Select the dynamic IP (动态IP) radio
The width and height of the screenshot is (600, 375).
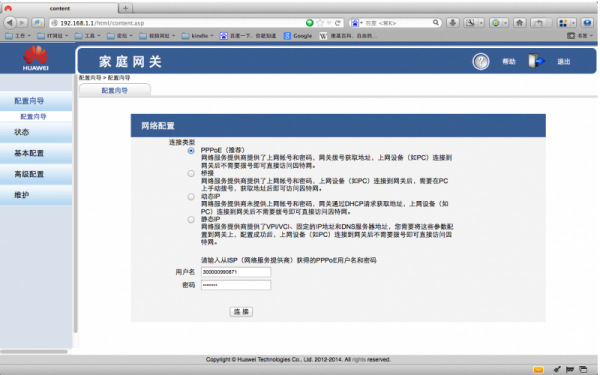(x=191, y=197)
